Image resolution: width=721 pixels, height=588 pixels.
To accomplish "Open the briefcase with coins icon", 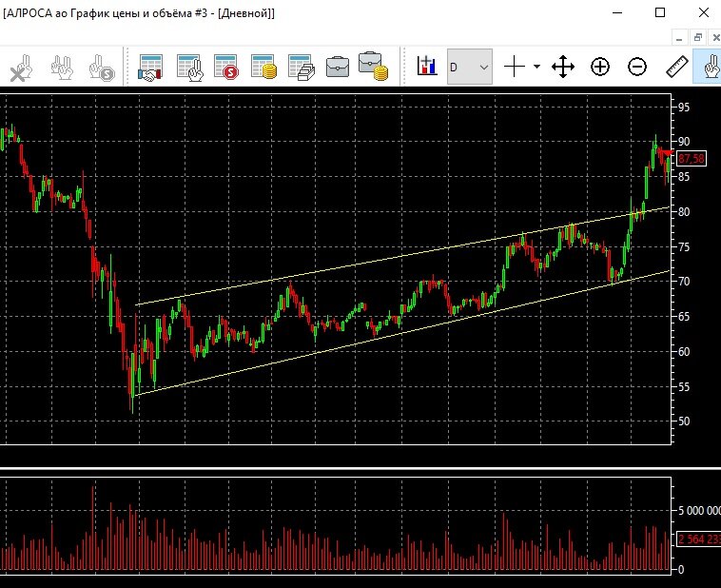I will pyautogui.click(x=374, y=67).
